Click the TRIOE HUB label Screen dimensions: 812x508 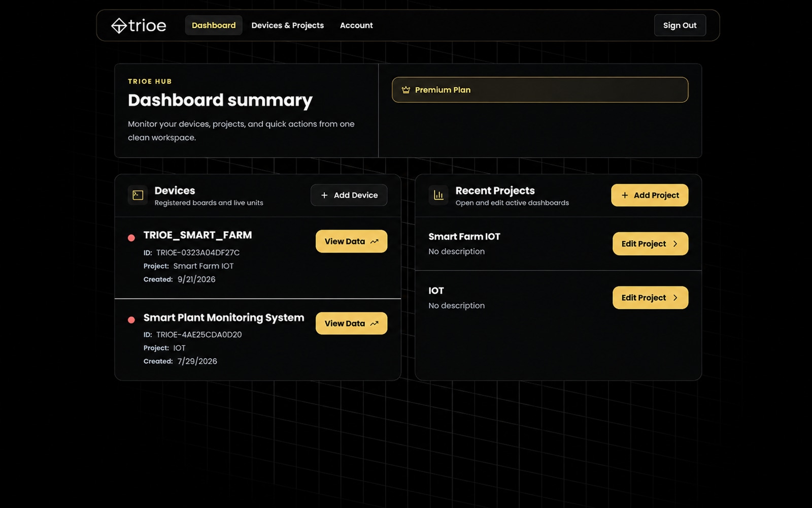(x=150, y=81)
